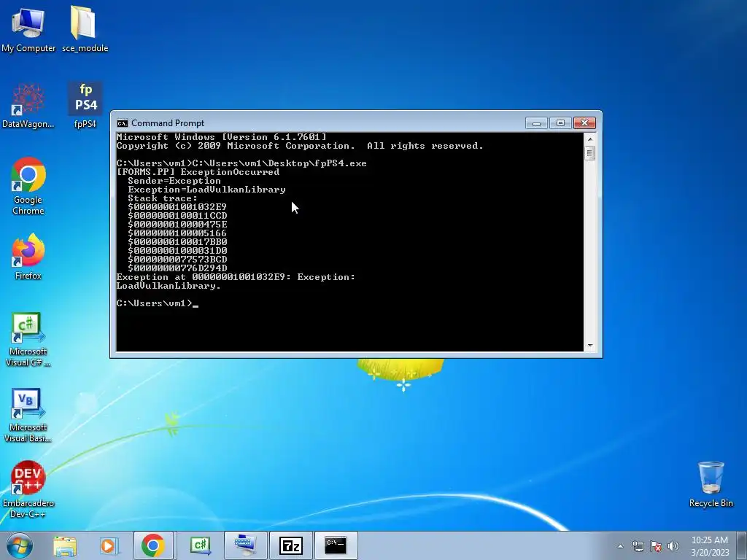This screenshot has height=560, width=747.
Task: Select the Firefox desktop shortcut
Action: pos(28,256)
